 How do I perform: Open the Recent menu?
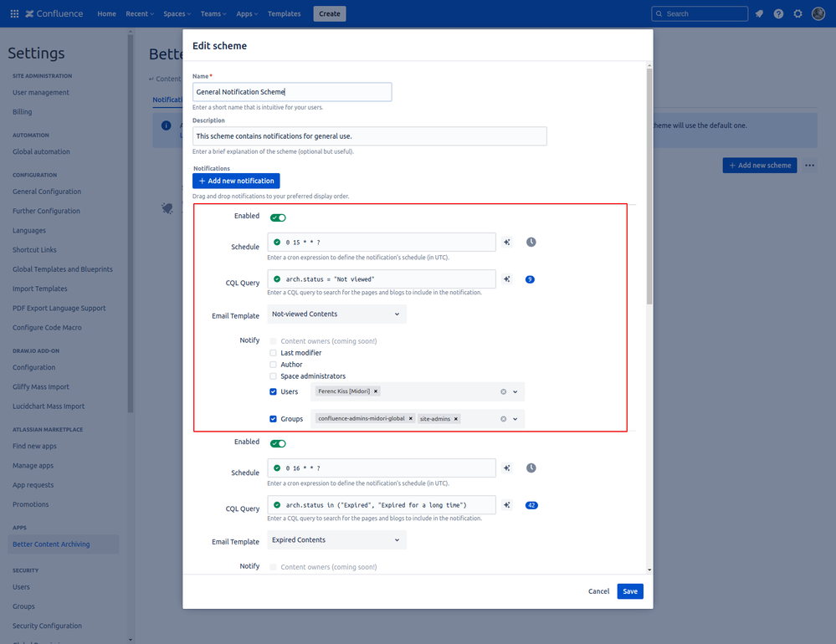[140, 14]
